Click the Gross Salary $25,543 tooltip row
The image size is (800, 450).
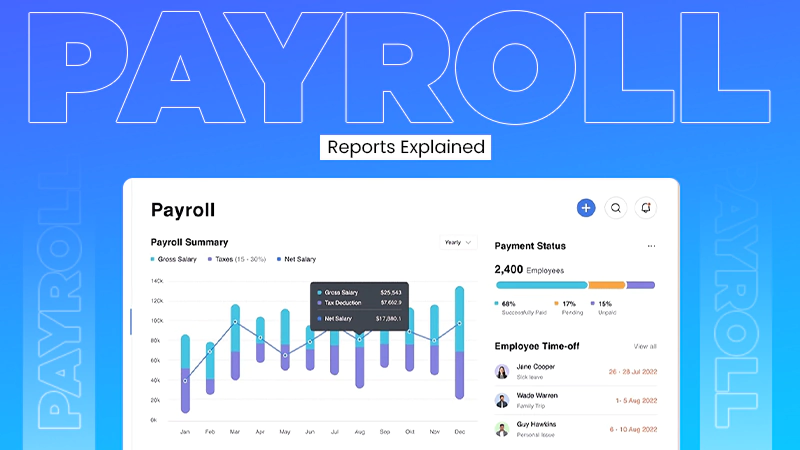pyautogui.click(x=359, y=292)
